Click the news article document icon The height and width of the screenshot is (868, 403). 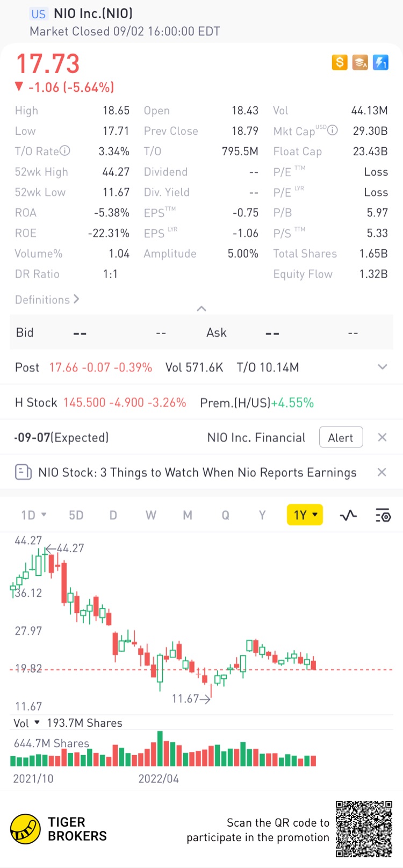click(23, 472)
